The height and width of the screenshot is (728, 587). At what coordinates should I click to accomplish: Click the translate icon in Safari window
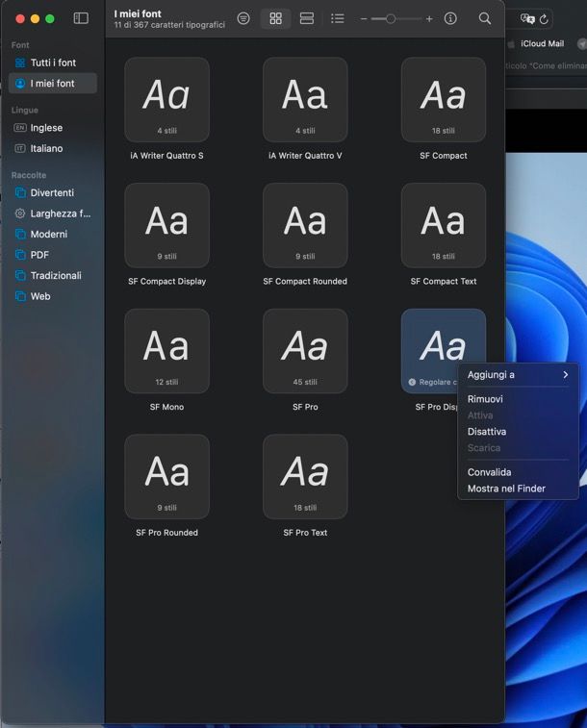click(x=527, y=19)
